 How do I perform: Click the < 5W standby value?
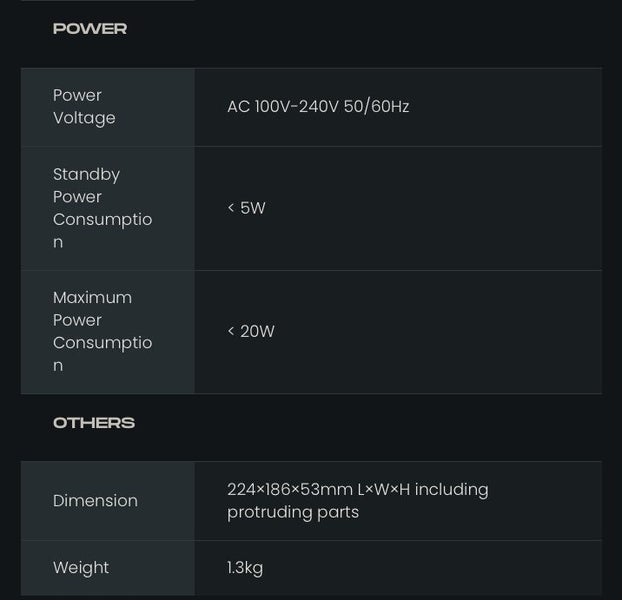[x=246, y=208]
